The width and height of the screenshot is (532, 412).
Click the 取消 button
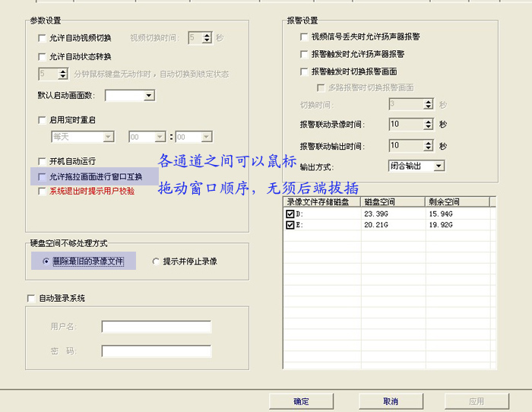pos(390,401)
